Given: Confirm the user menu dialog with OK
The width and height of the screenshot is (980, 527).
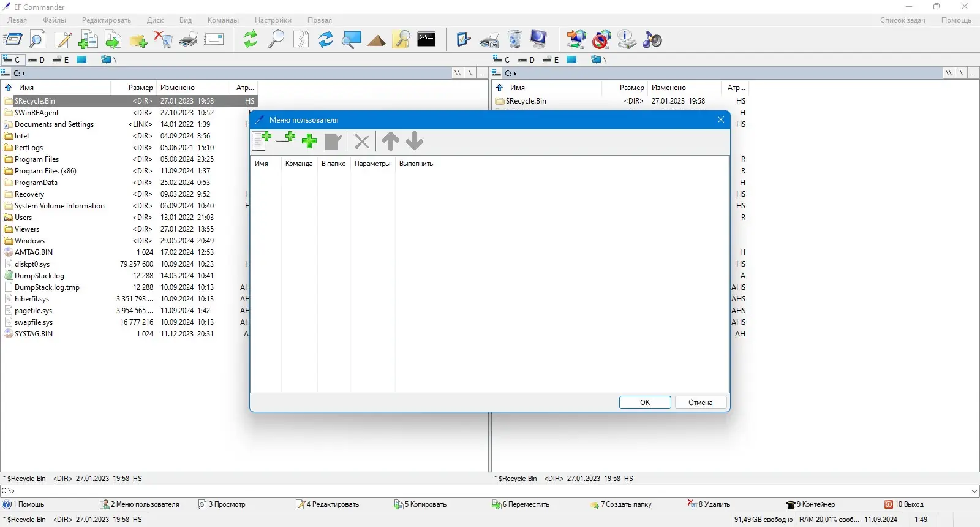Looking at the screenshot, I should [x=645, y=403].
